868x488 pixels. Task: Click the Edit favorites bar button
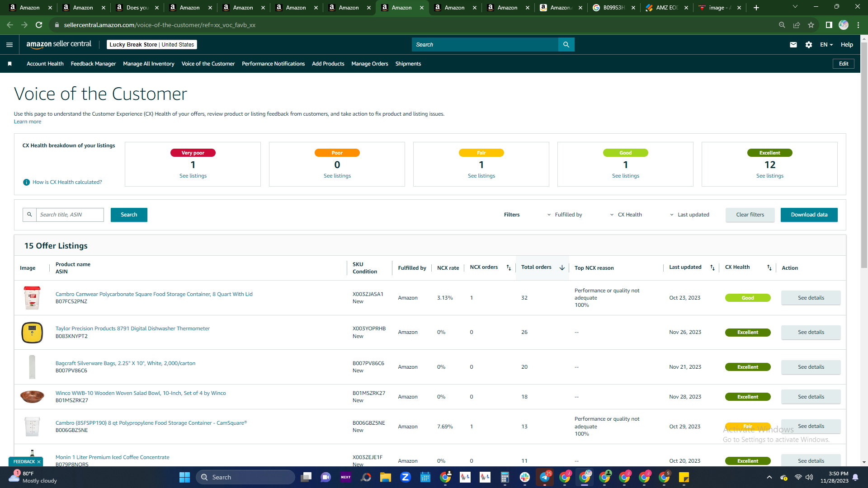click(x=844, y=64)
